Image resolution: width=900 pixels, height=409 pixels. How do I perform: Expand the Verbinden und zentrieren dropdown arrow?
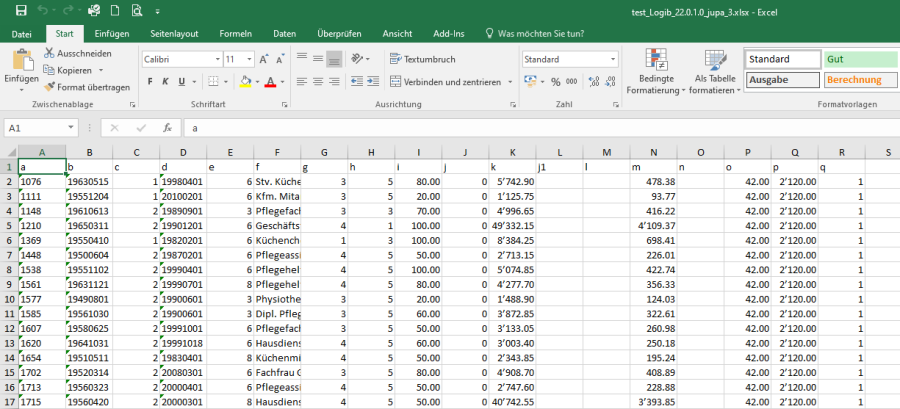click(510, 82)
